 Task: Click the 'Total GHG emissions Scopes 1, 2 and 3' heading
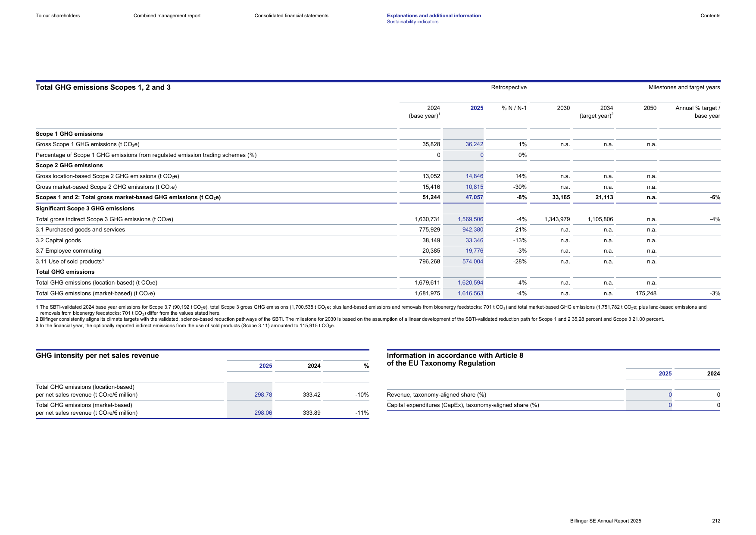tap(103, 87)
